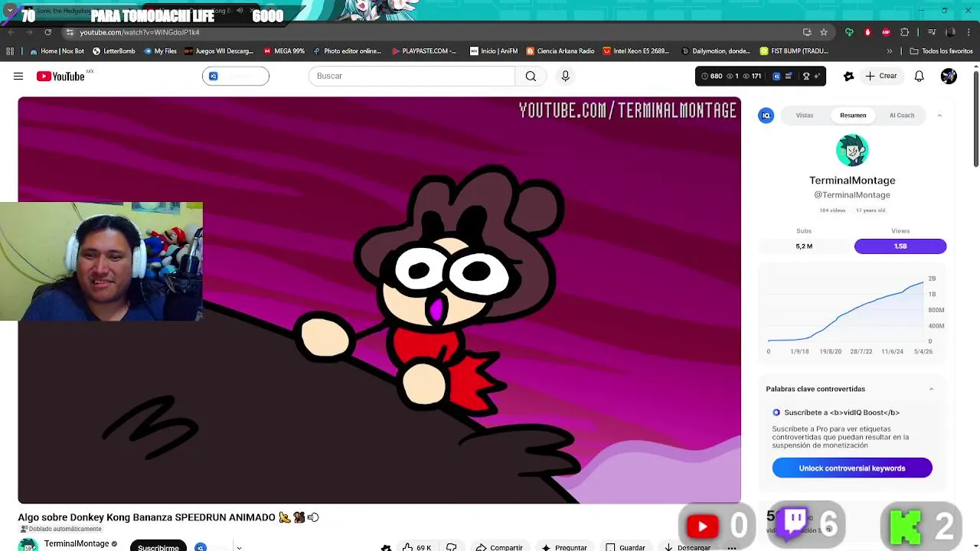
Task: Open the Dailymotion bookmark
Action: click(x=716, y=51)
